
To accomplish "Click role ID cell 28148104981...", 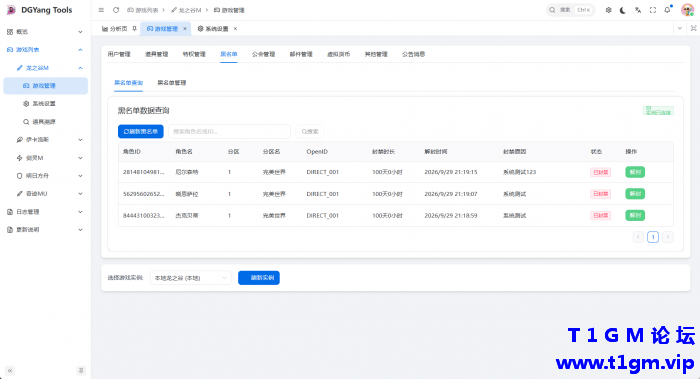I will 143,172.
